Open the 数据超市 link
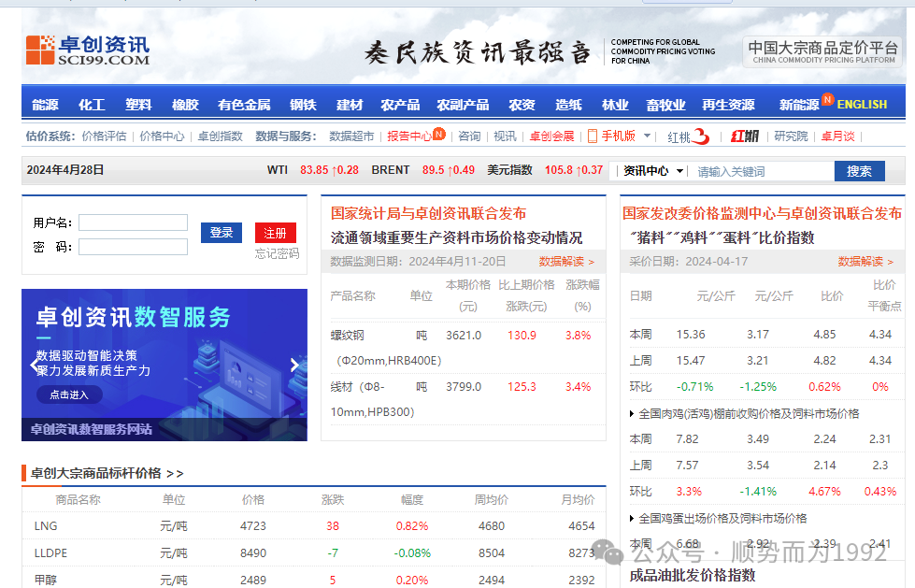The image size is (915, 588). pos(351,136)
